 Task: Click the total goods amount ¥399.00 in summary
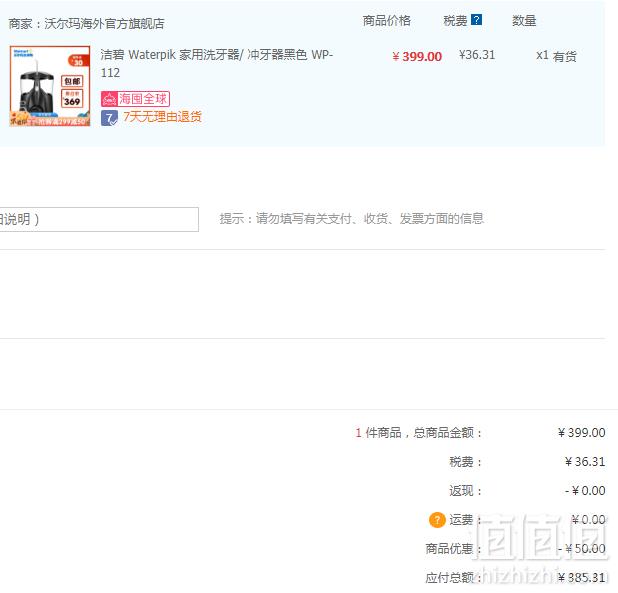click(581, 433)
